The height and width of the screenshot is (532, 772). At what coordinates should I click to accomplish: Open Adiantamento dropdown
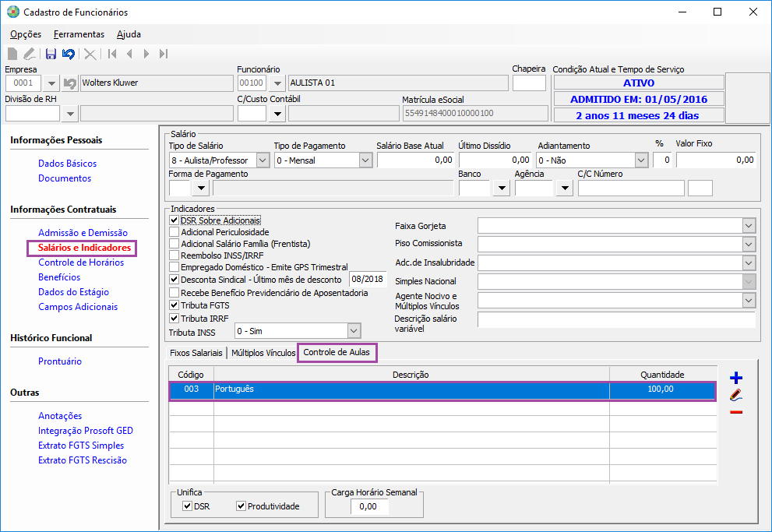(641, 160)
